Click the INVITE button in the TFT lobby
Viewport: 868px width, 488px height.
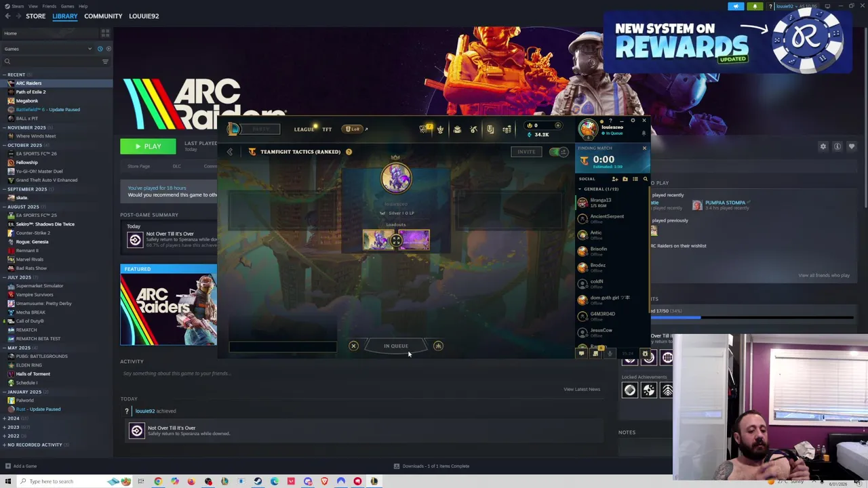coord(526,152)
